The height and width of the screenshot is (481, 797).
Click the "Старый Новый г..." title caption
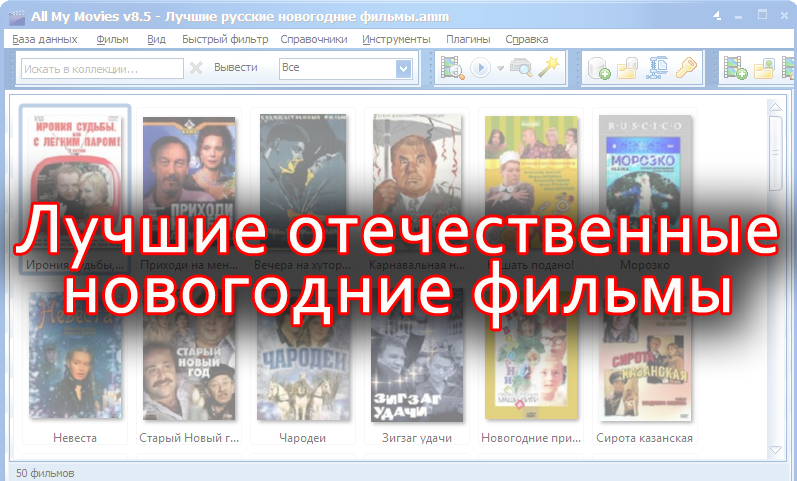pyautogui.click(x=189, y=438)
